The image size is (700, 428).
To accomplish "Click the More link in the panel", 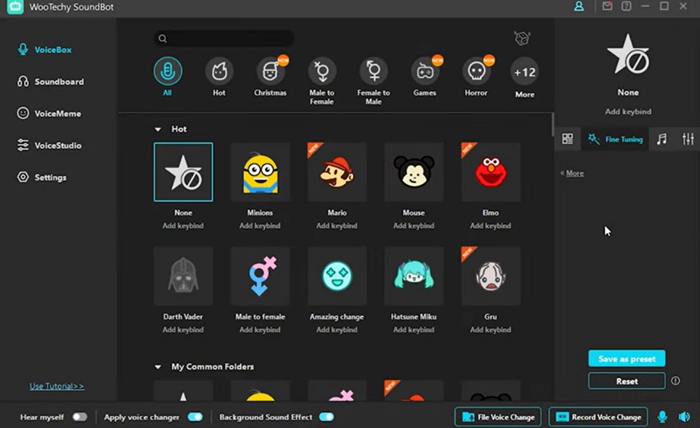I will [575, 173].
